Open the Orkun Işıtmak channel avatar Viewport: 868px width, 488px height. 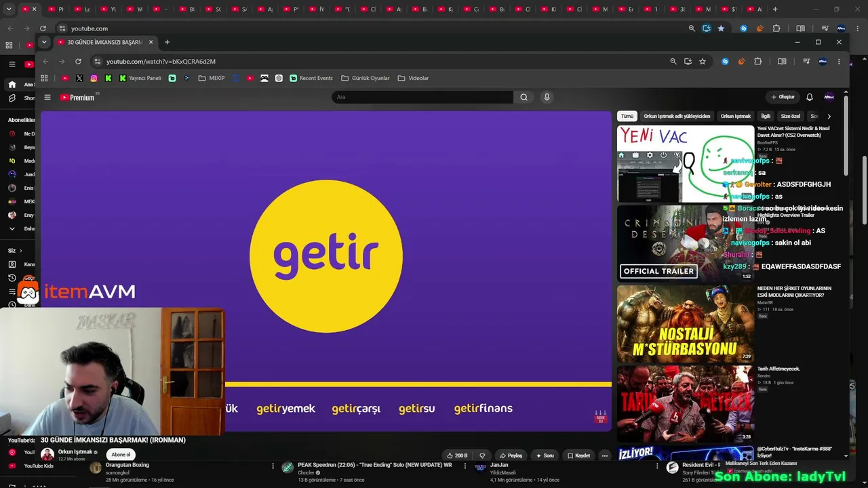click(47, 455)
